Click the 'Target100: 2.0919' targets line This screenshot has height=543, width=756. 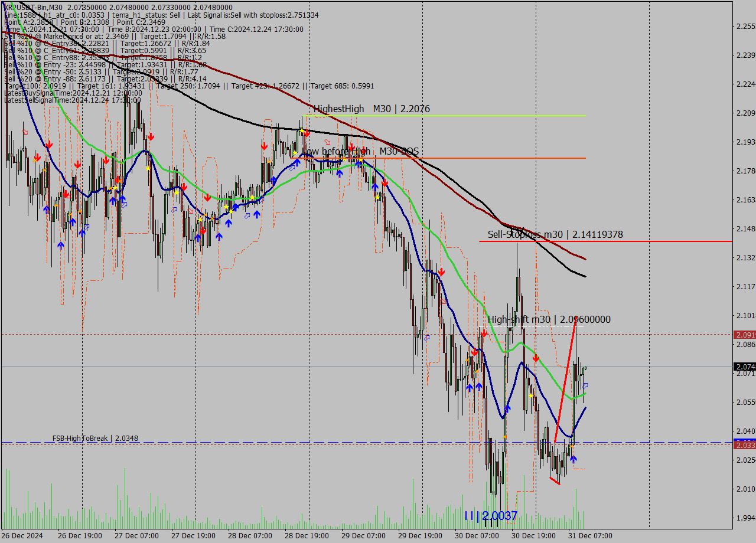tap(189, 86)
